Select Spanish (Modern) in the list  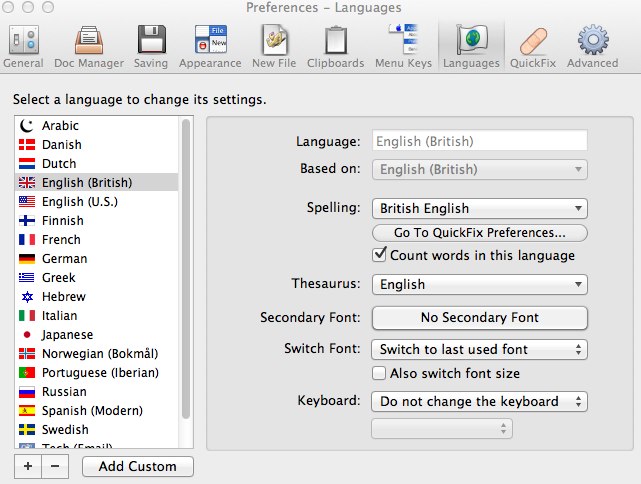tap(97, 410)
